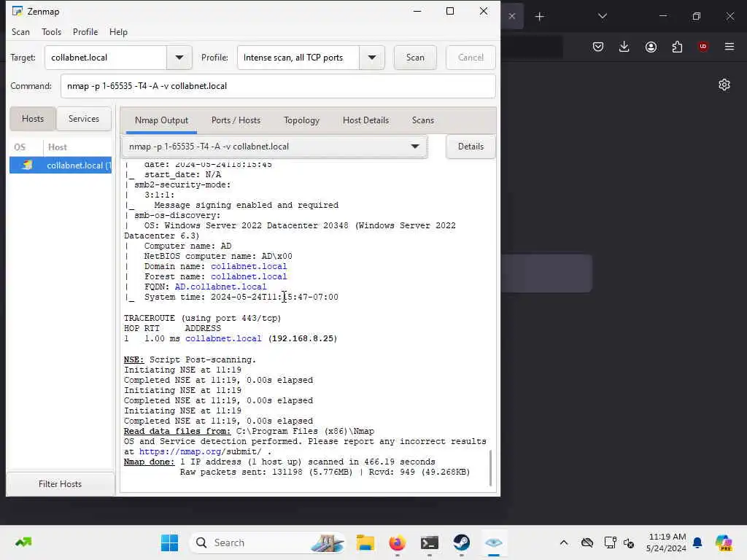
Task: Select the Services button
Action: pos(84,119)
